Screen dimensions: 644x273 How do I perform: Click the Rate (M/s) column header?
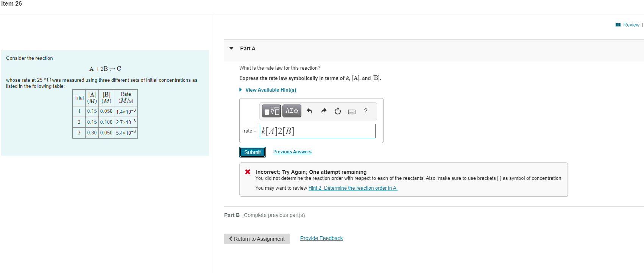pos(126,98)
